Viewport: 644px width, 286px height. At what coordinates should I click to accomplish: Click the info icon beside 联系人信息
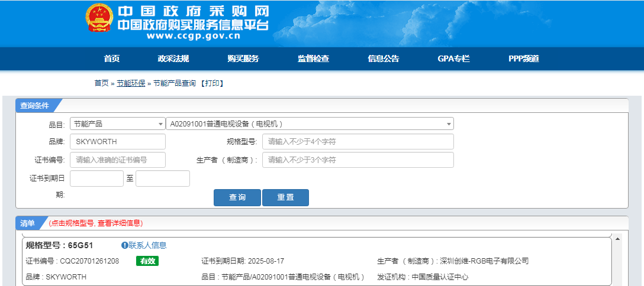click(124, 245)
